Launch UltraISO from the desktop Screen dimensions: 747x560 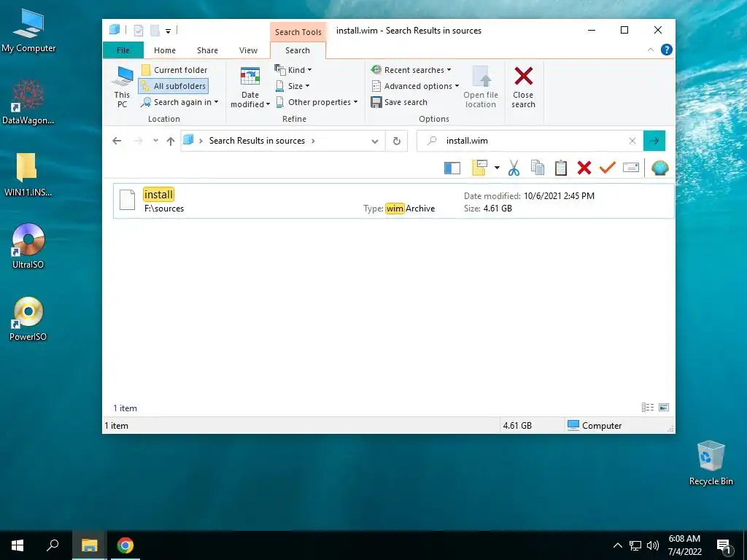point(28,246)
